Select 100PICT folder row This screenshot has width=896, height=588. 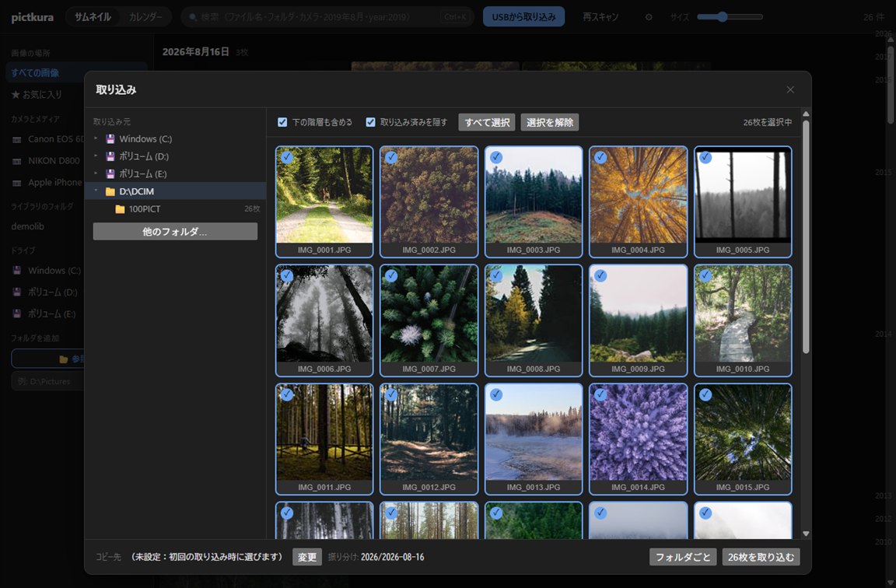point(176,209)
